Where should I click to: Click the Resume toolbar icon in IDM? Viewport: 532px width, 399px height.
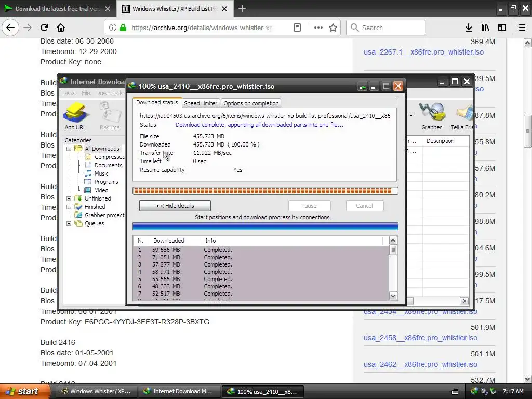pos(110,116)
